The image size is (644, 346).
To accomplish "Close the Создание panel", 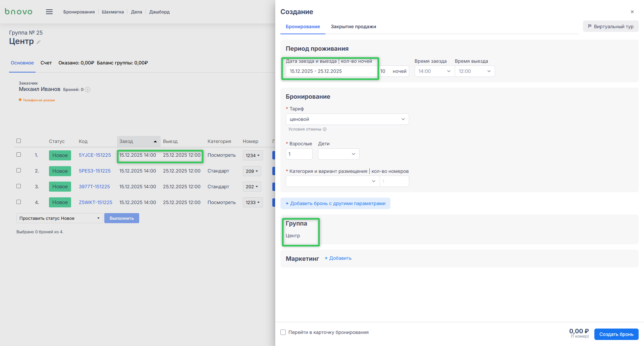I will (x=632, y=12).
